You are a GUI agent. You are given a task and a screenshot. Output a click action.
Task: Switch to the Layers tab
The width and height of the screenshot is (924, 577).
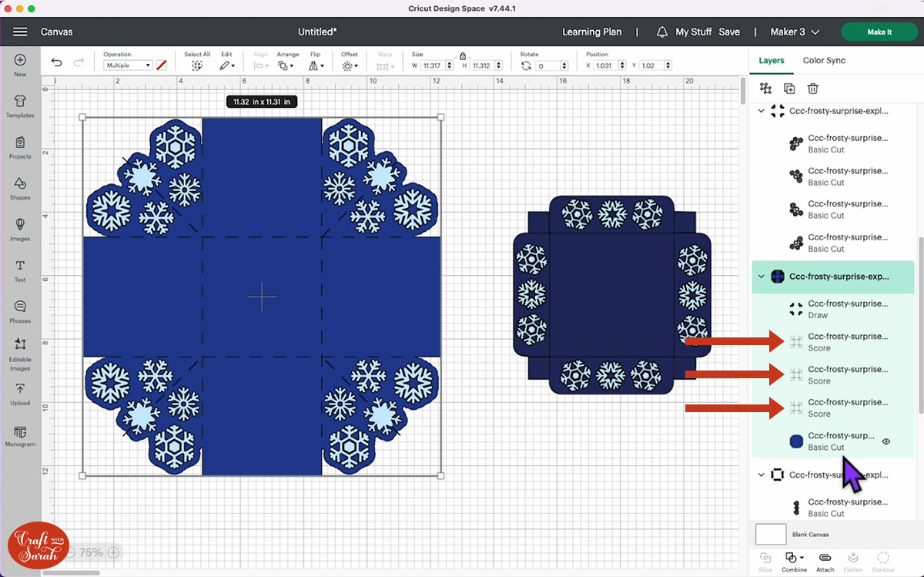(x=772, y=60)
